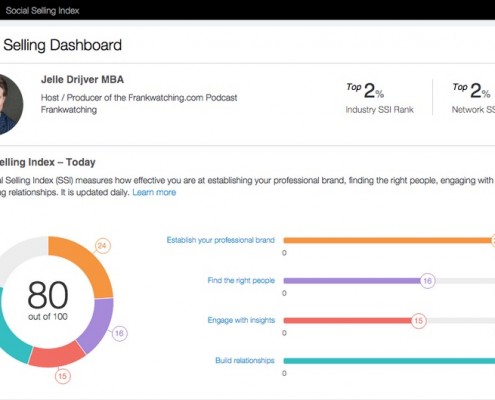Click the Industry SSI Rank label
Image resolution: width=495 pixels, height=400 pixels.
coord(379,110)
